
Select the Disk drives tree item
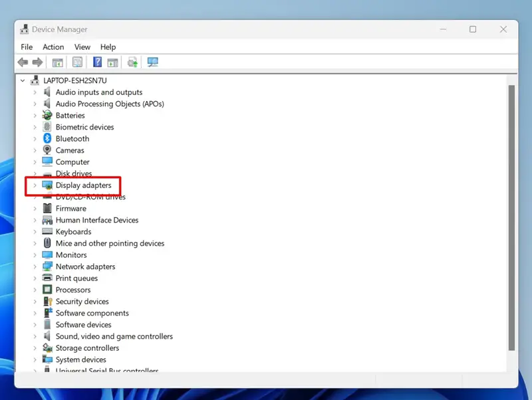(x=74, y=173)
